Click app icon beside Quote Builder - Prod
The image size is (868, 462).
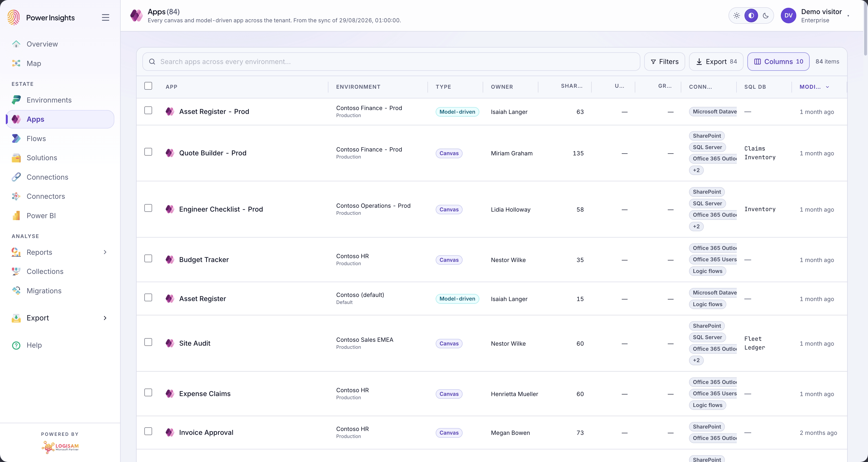[170, 153]
